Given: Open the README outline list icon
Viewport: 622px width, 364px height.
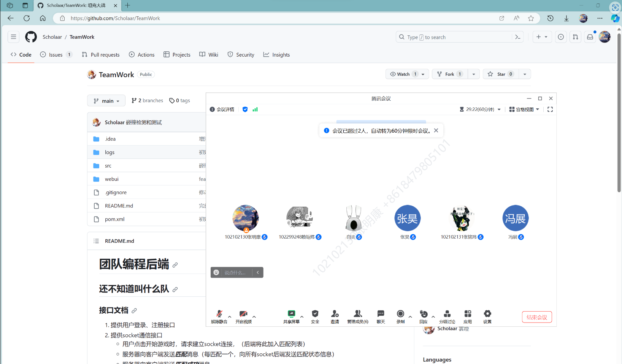Looking at the screenshot, I should coord(96,241).
